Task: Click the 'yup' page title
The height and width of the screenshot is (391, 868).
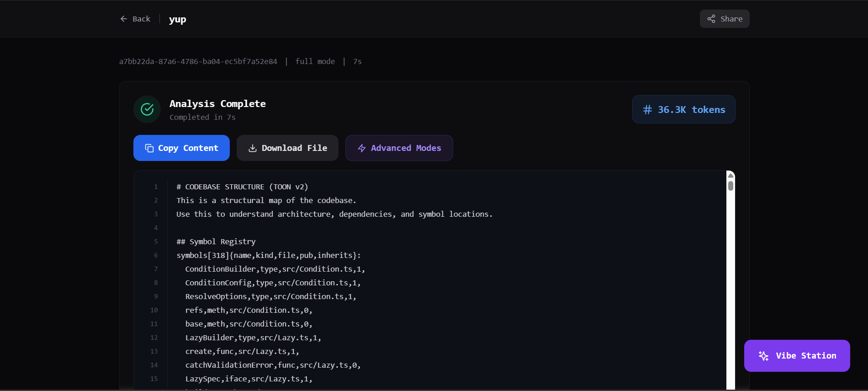Action: pos(178,19)
